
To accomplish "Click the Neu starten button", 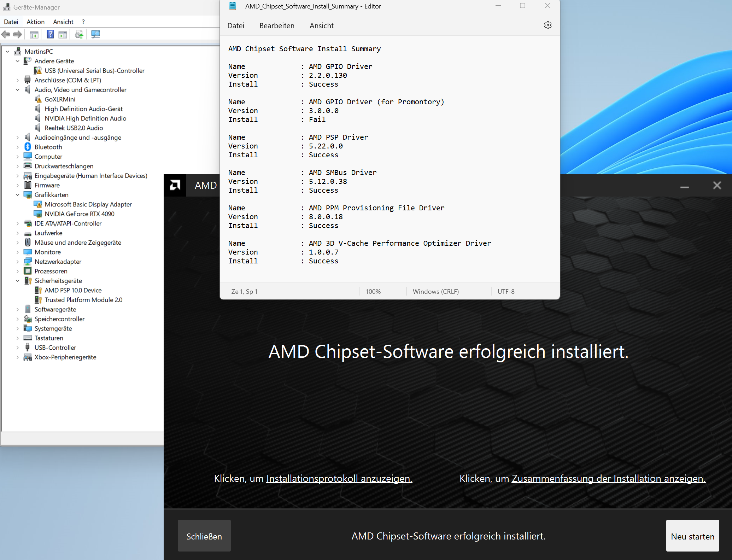I will click(692, 536).
